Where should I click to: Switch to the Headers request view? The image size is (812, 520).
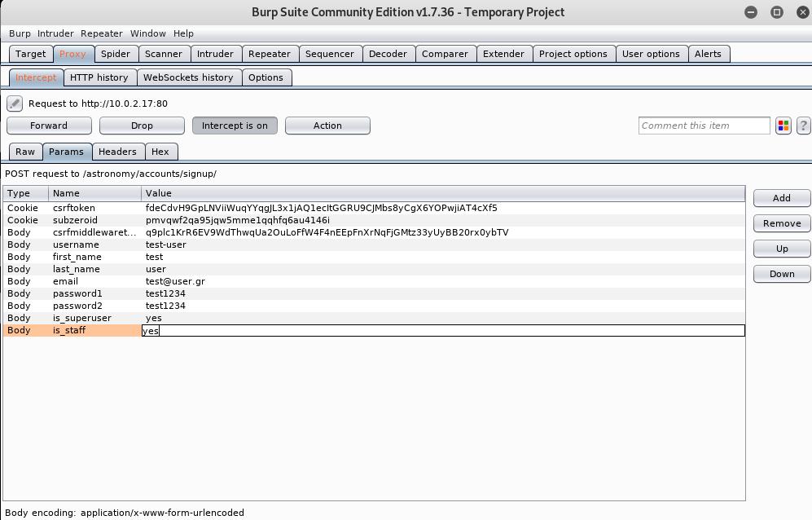click(x=117, y=152)
